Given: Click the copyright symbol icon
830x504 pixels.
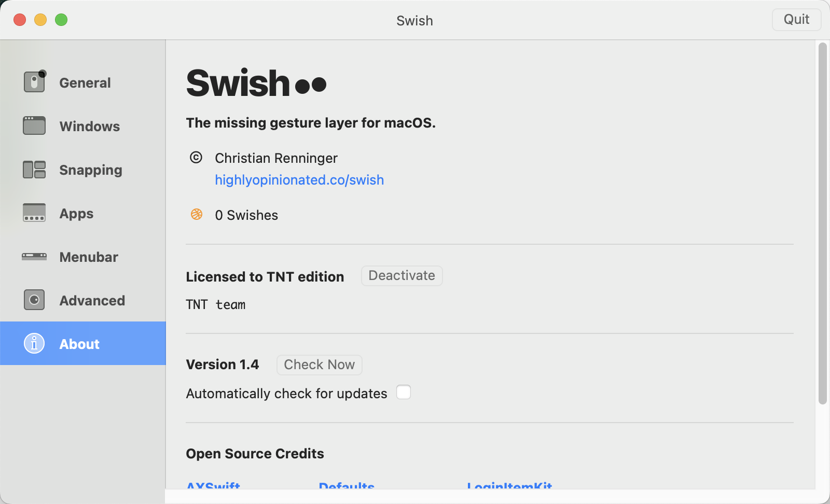Looking at the screenshot, I should click(196, 157).
